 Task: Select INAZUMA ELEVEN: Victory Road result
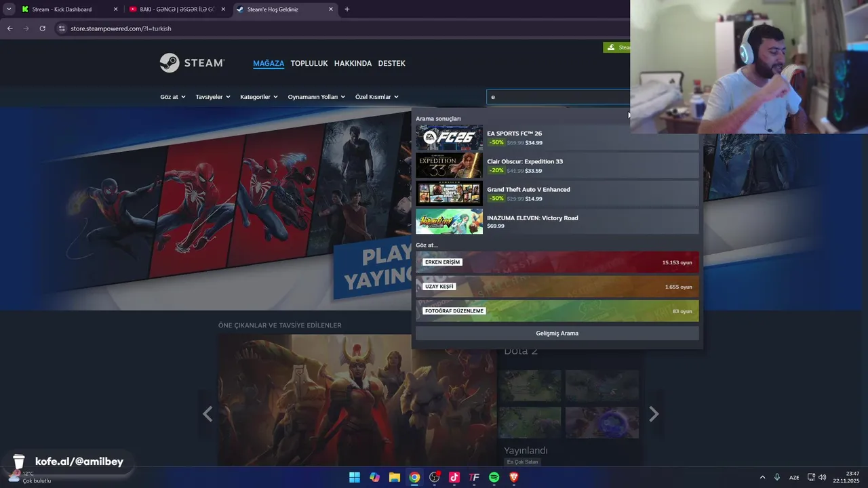[557, 222]
